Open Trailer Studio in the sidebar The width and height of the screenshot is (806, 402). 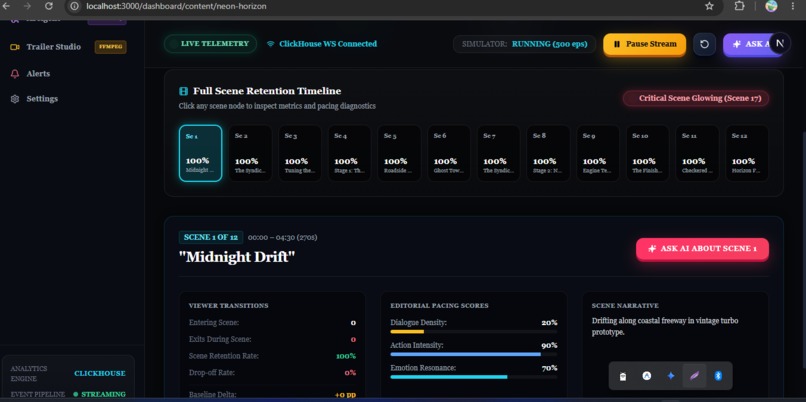pos(53,47)
